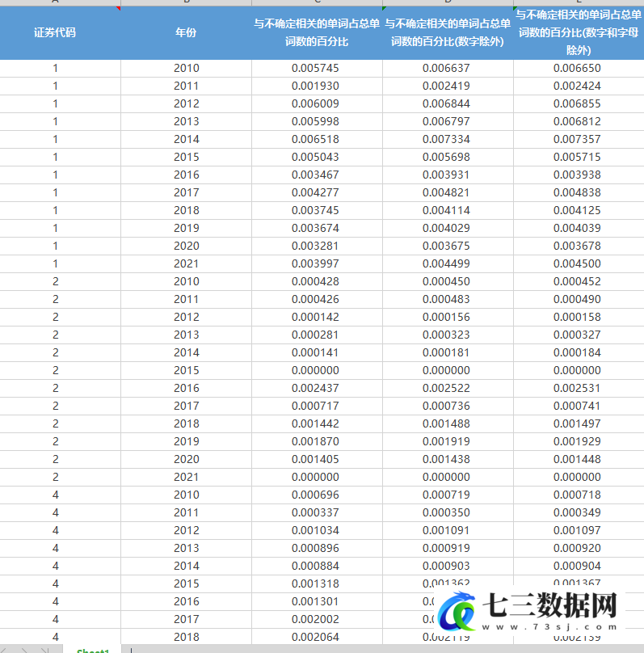Pick the cell showing 0.000719

(x=448, y=495)
